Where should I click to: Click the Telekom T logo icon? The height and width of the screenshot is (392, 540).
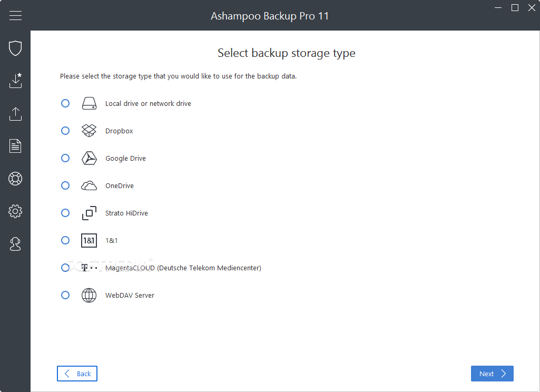[89, 268]
